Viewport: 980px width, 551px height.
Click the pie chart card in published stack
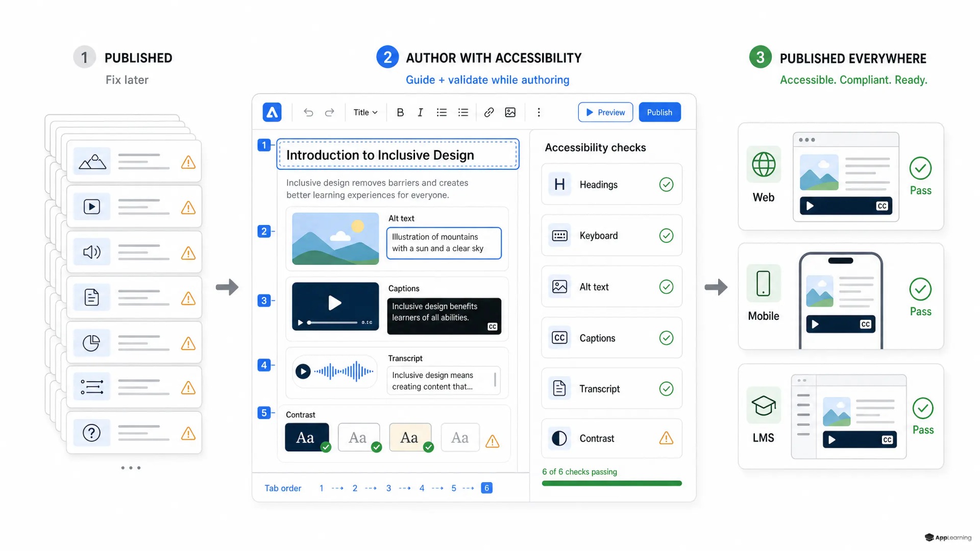click(134, 343)
